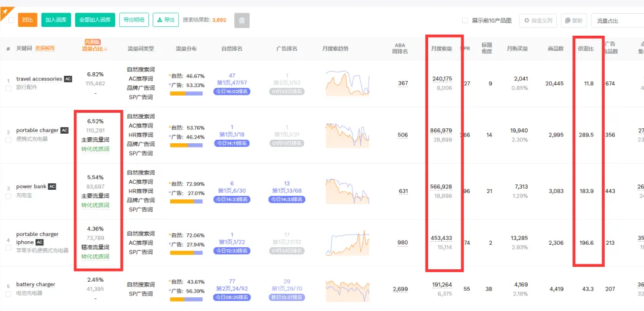Enable 展示前10产品图 checkbox

(465, 20)
